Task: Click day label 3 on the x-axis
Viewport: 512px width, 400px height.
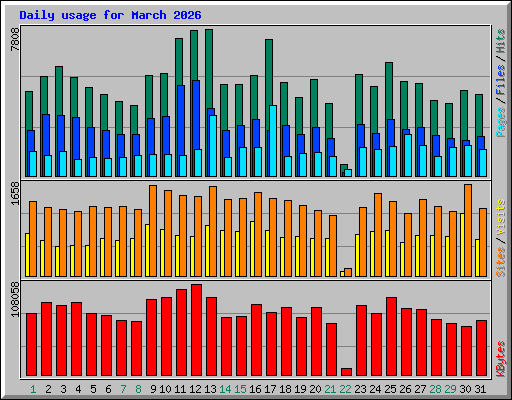Action: pos(63,389)
